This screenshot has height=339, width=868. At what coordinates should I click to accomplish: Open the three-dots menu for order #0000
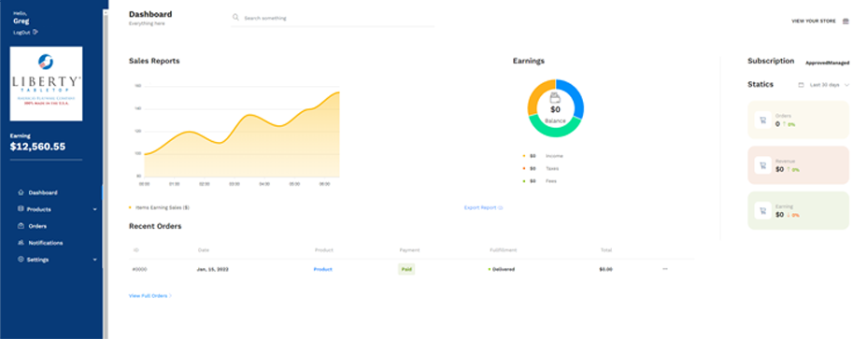coord(665,269)
